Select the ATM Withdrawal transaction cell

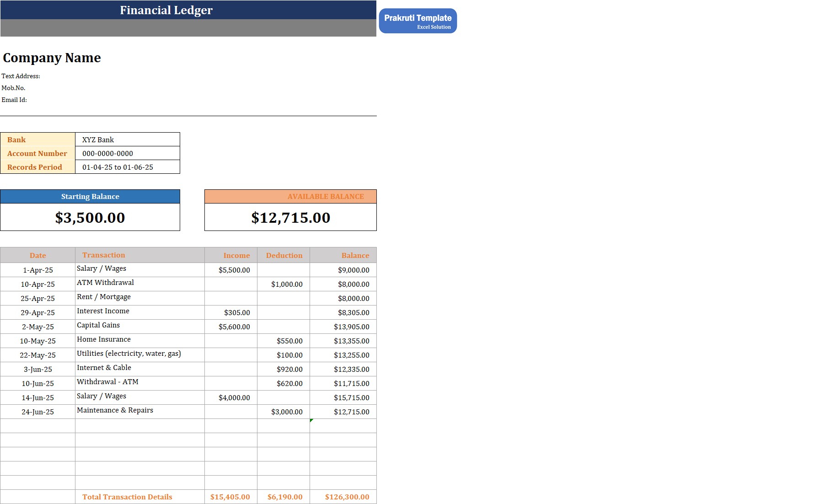pos(140,284)
